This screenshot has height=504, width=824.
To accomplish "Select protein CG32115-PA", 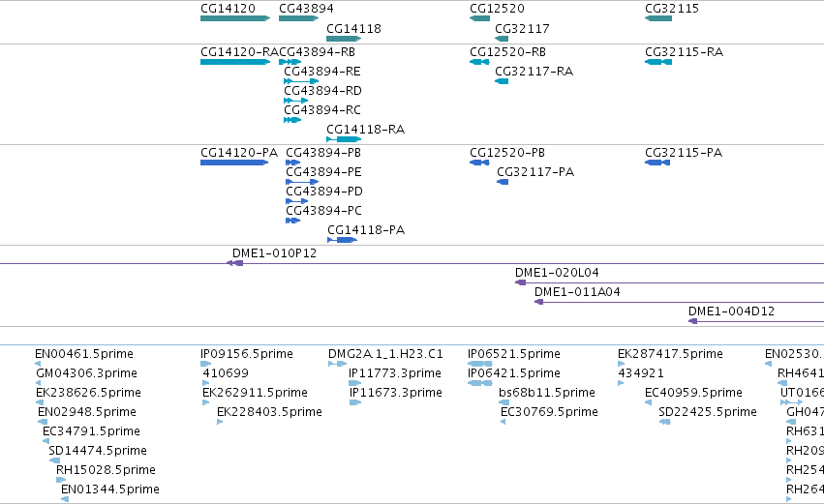I will coord(657,163).
